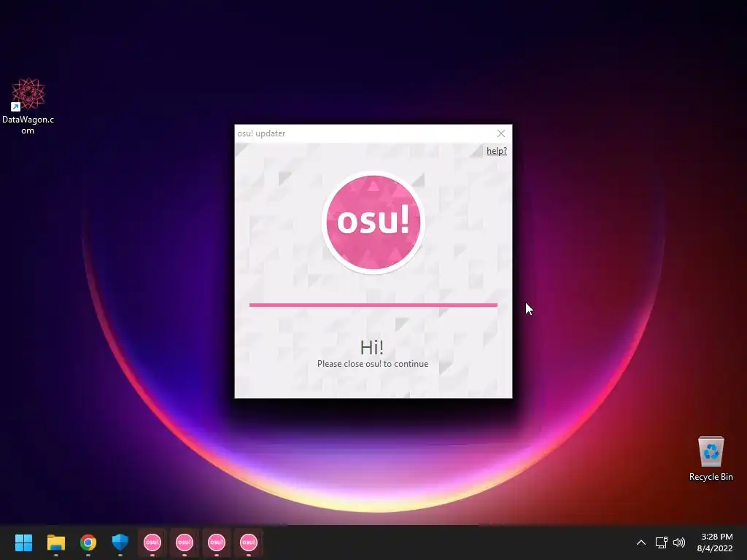
Task: Open the network status tray icon
Action: click(x=661, y=542)
